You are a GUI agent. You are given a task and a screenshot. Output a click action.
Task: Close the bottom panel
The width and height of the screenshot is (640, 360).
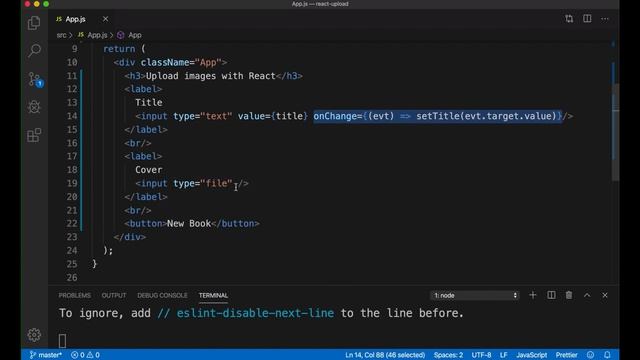[605, 295]
